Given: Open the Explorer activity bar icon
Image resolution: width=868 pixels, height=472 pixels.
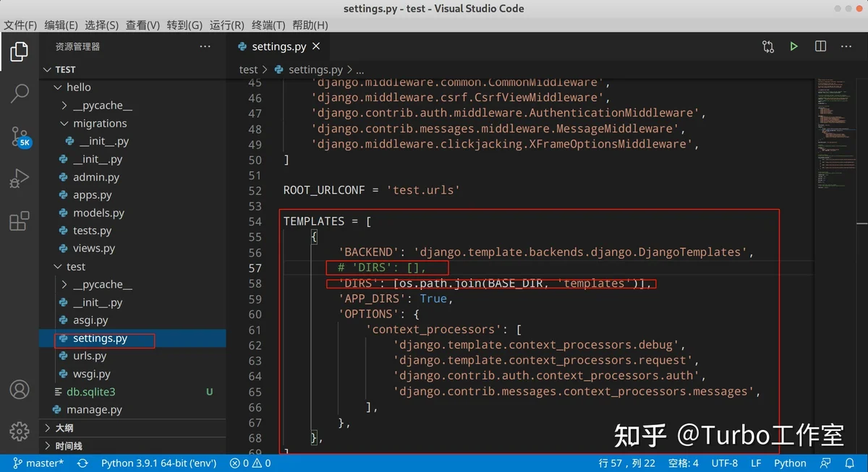Looking at the screenshot, I should [x=20, y=51].
